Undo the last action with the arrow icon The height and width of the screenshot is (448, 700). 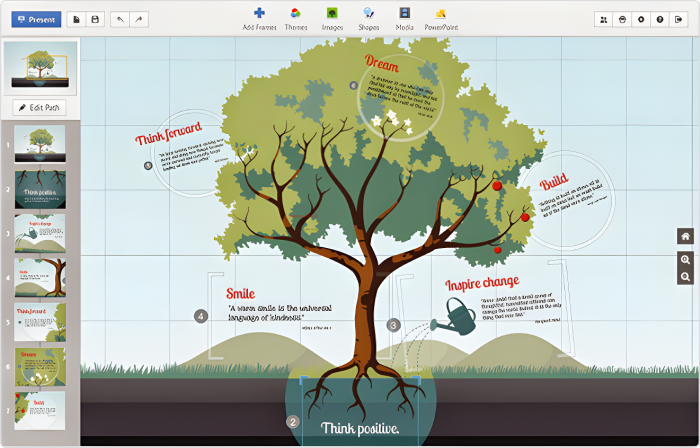[120, 20]
